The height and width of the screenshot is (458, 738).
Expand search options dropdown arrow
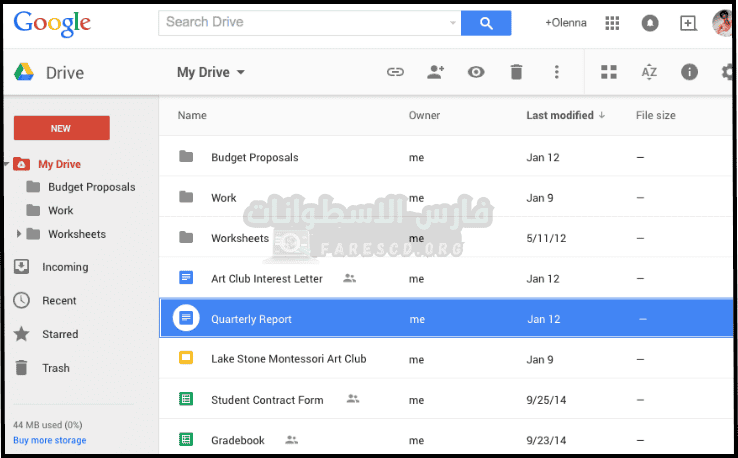click(452, 23)
